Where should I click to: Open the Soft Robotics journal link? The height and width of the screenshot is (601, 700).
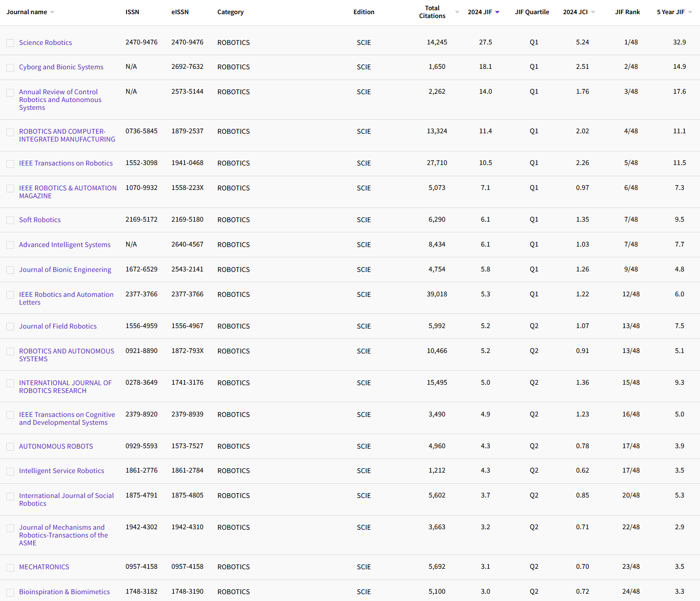pyautogui.click(x=40, y=220)
